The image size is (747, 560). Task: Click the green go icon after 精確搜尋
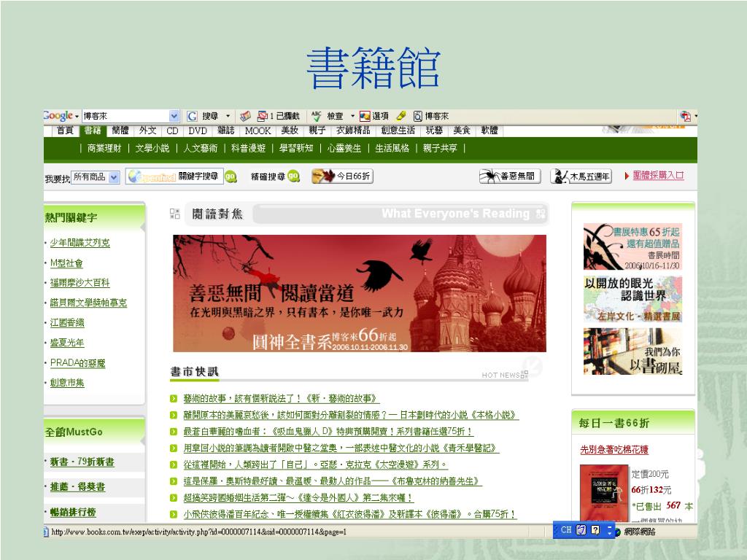pos(293,176)
